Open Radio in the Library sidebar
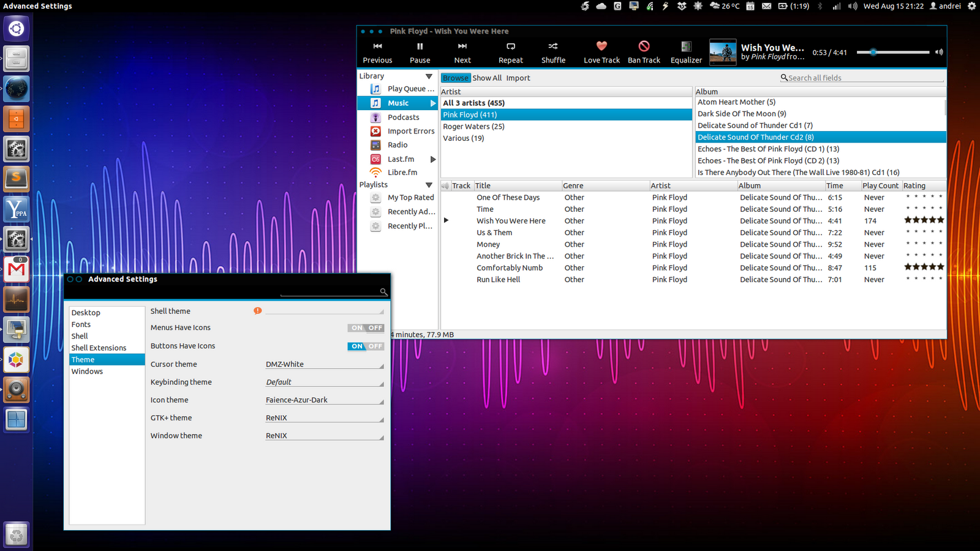This screenshot has width=980, height=551. [x=397, y=144]
